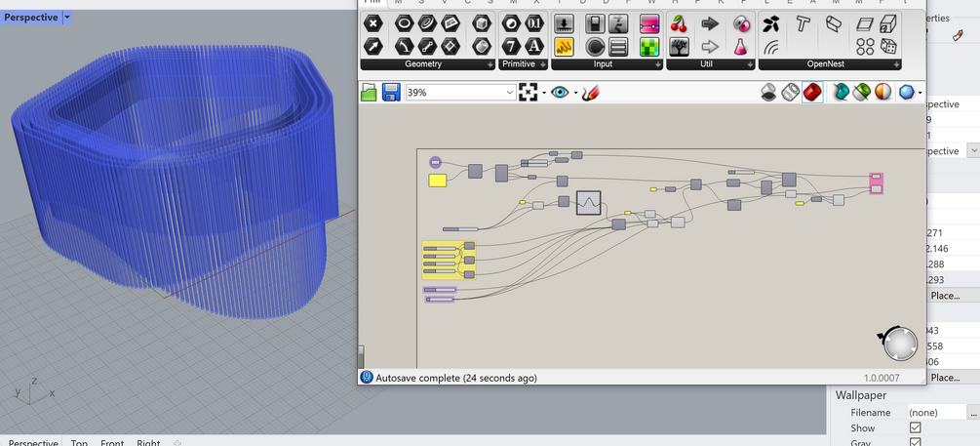
Task: Open the 39% zoom level combo box
Action: [x=460, y=93]
